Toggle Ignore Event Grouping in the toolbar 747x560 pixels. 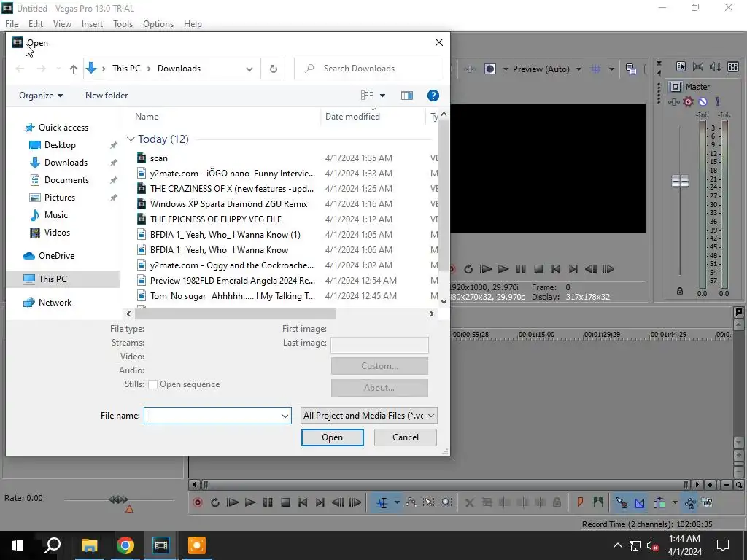coord(708,502)
